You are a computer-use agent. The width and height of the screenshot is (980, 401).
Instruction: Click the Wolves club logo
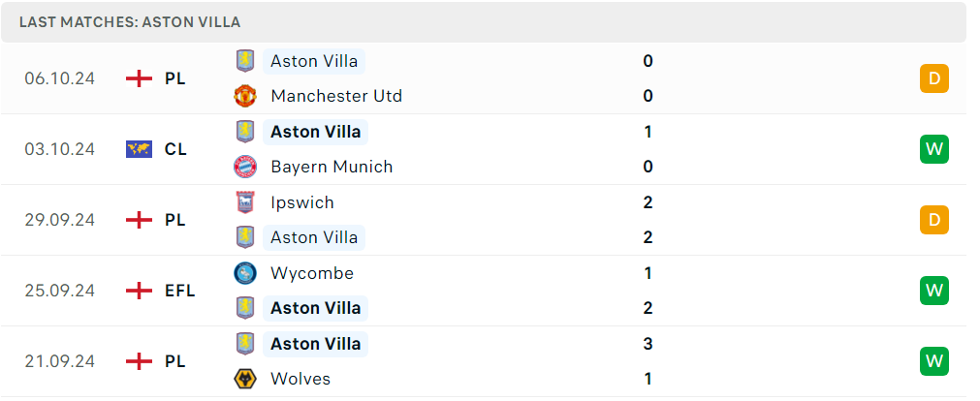(x=245, y=379)
